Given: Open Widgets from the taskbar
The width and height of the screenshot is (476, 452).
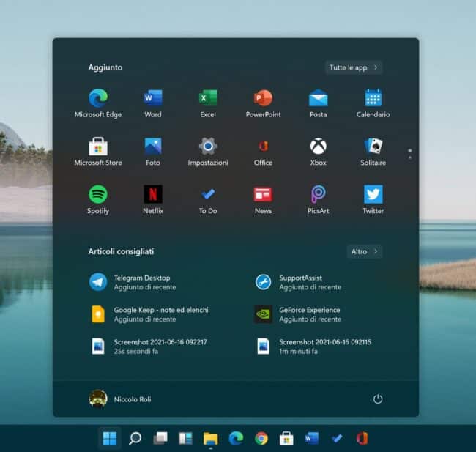Looking at the screenshot, I should (185, 438).
